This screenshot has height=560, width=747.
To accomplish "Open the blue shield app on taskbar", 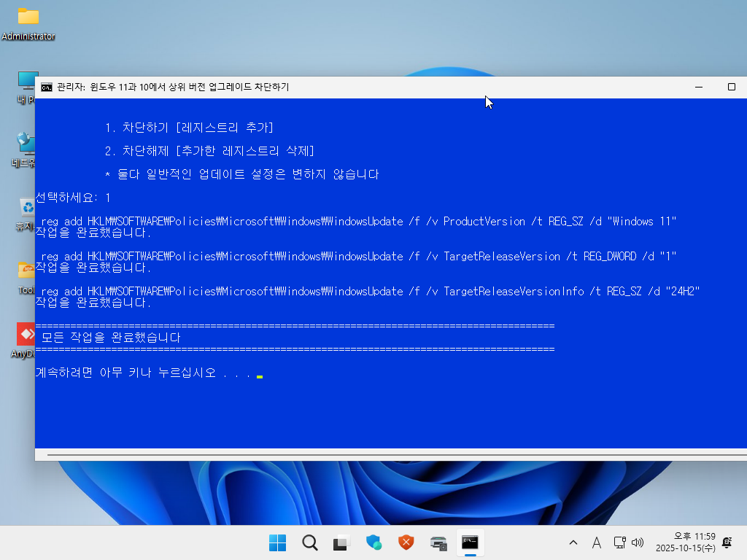I will click(374, 542).
